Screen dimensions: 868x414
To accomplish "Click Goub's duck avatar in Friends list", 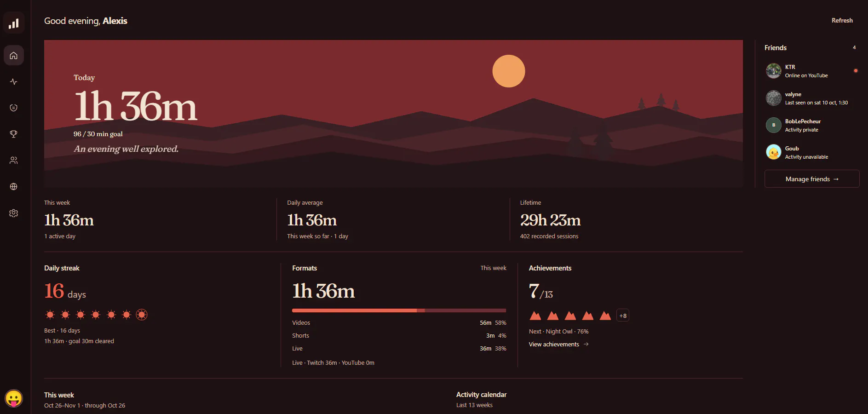I will click(774, 152).
